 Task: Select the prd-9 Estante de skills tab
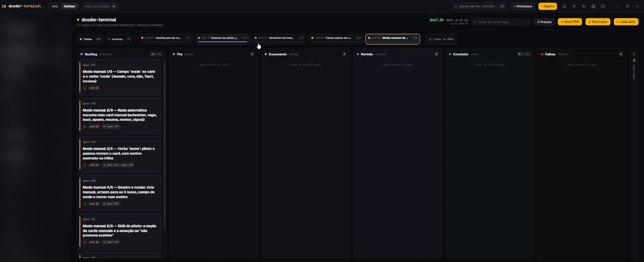[223, 39]
